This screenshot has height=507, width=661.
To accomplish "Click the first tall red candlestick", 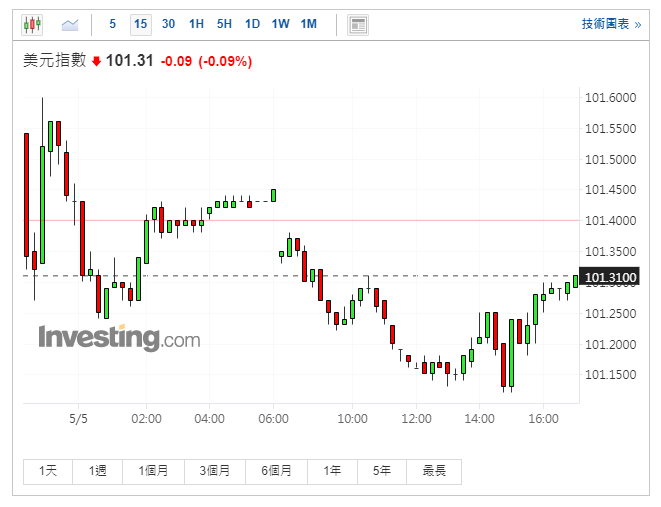I will [27, 195].
